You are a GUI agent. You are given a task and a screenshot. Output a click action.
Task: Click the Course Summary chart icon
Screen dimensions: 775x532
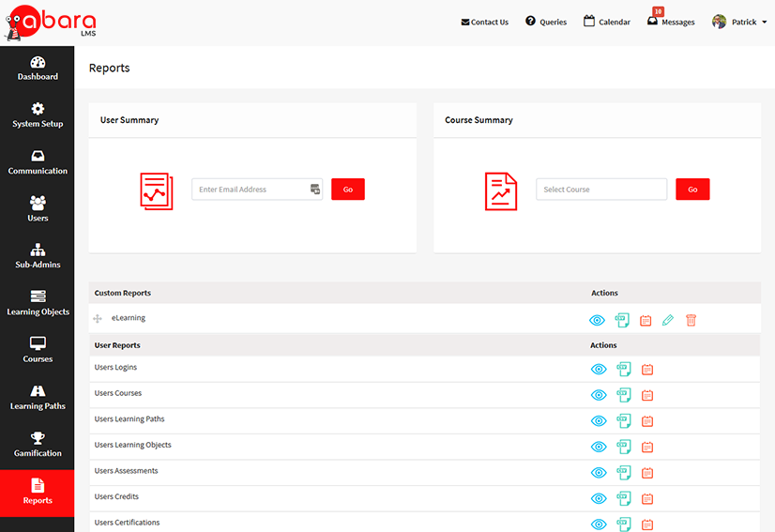tap(501, 191)
